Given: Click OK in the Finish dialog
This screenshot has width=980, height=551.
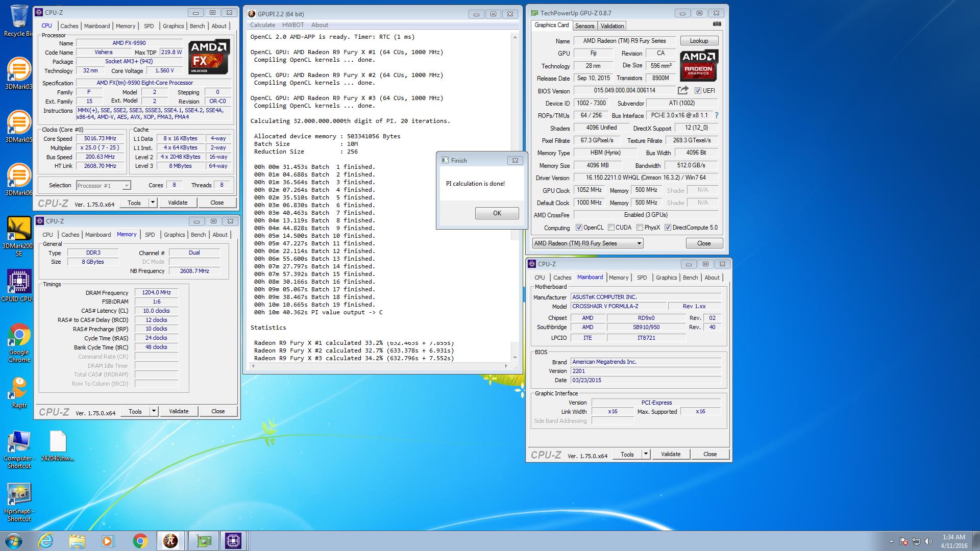Looking at the screenshot, I should [x=497, y=213].
